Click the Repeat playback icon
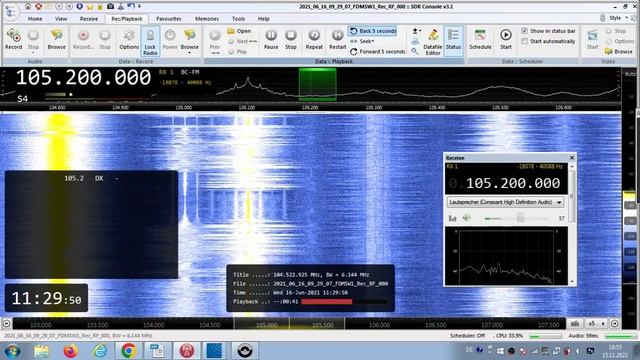Image resolution: width=640 pixels, height=360 pixels. 314,39
